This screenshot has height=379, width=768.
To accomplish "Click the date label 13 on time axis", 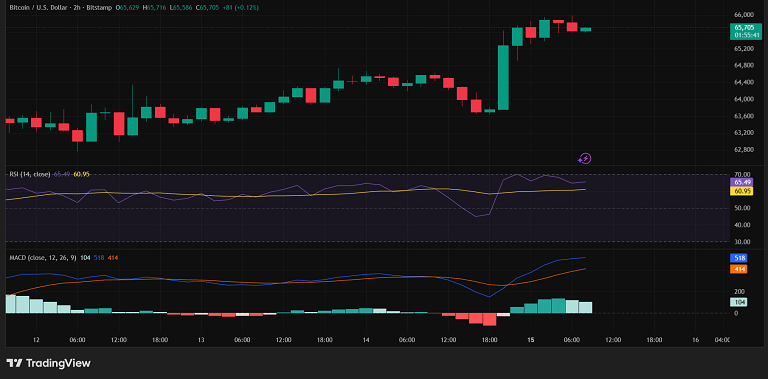I will (x=200, y=340).
